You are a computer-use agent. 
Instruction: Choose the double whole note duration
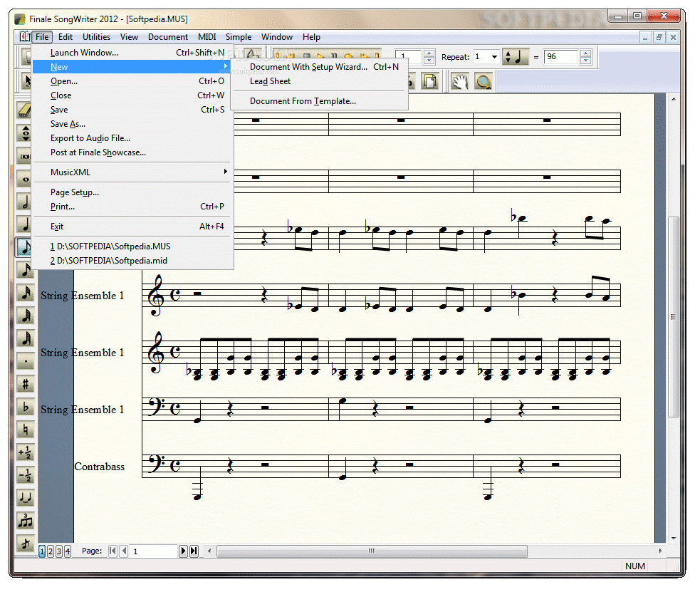[25, 156]
